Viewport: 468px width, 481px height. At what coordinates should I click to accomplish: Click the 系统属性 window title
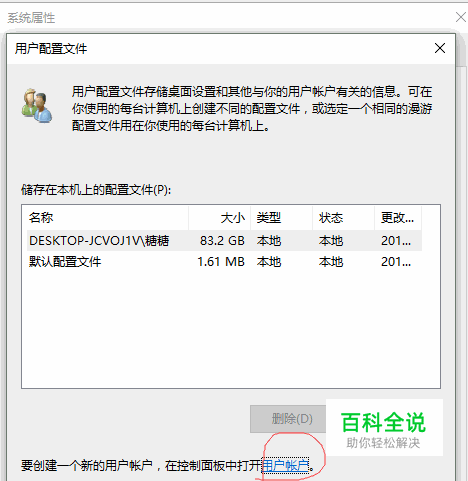click(31, 18)
